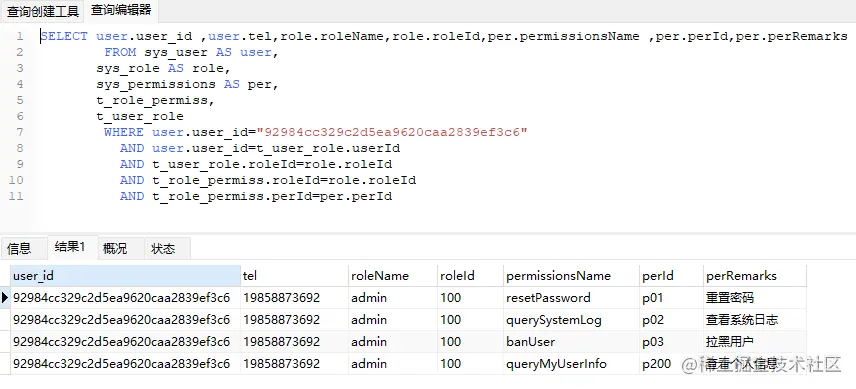Open the 概况 tab
Image resolution: width=856 pixels, height=389 pixels.
pyautogui.click(x=115, y=248)
